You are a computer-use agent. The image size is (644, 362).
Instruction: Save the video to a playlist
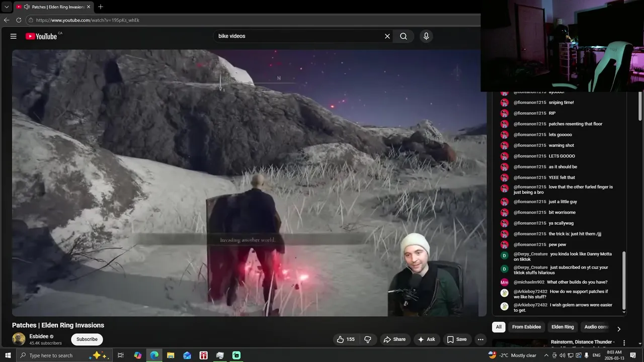(x=457, y=339)
